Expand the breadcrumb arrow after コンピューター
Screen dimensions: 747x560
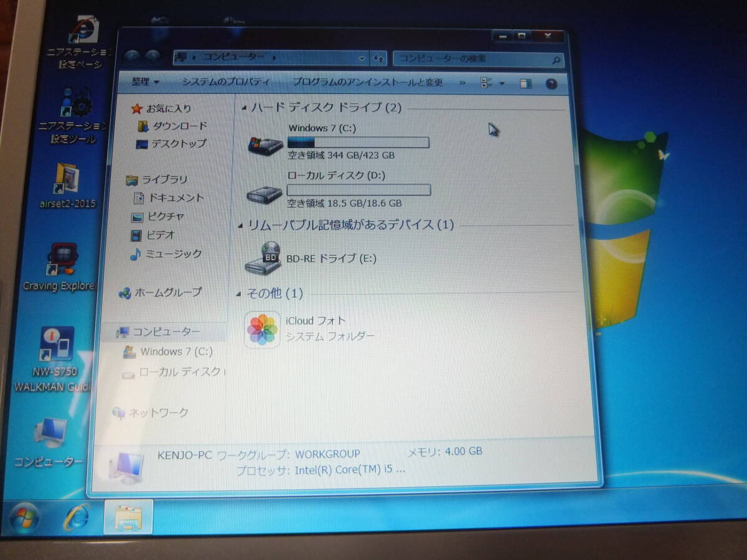point(275,58)
